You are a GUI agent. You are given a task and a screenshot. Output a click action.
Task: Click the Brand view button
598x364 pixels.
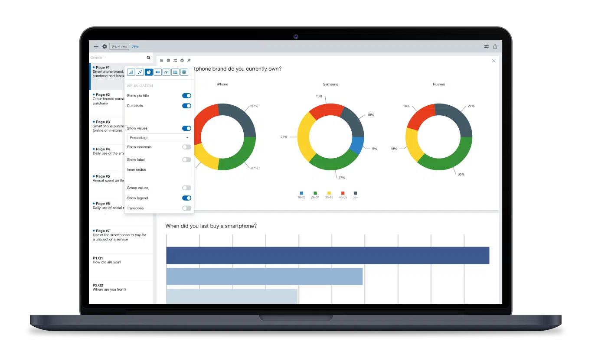(119, 46)
